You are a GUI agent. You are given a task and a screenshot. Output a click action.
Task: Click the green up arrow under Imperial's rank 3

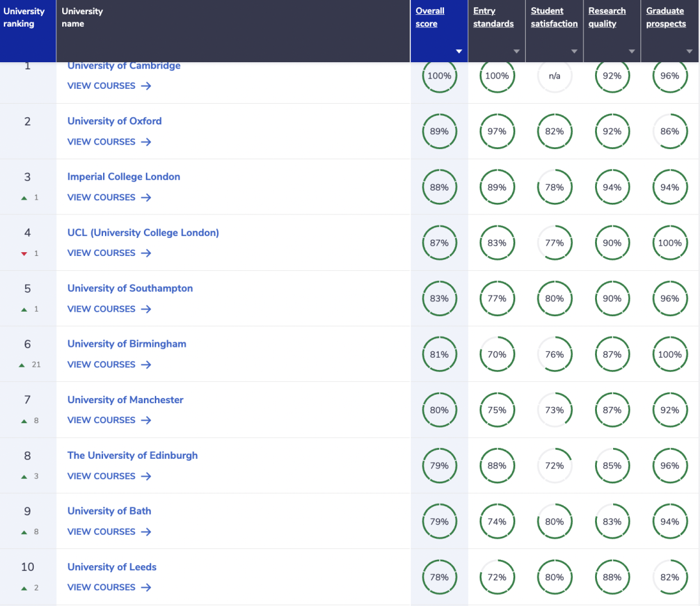[x=24, y=198]
